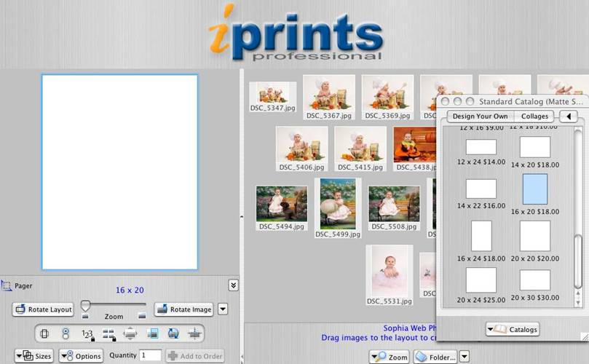Expand the double-chevron button in Pager panel
This screenshot has height=364, width=589.
pyautogui.click(x=233, y=285)
